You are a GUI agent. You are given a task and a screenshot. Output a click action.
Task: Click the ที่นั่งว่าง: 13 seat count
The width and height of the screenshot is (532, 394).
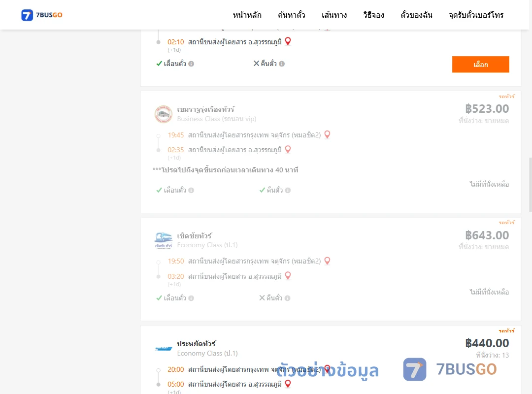click(492, 355)
